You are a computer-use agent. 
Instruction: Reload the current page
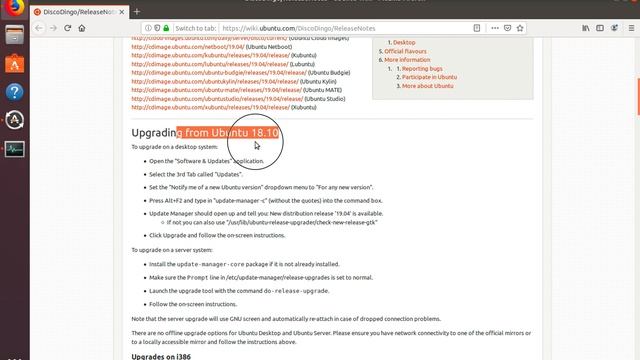point(68,28)
